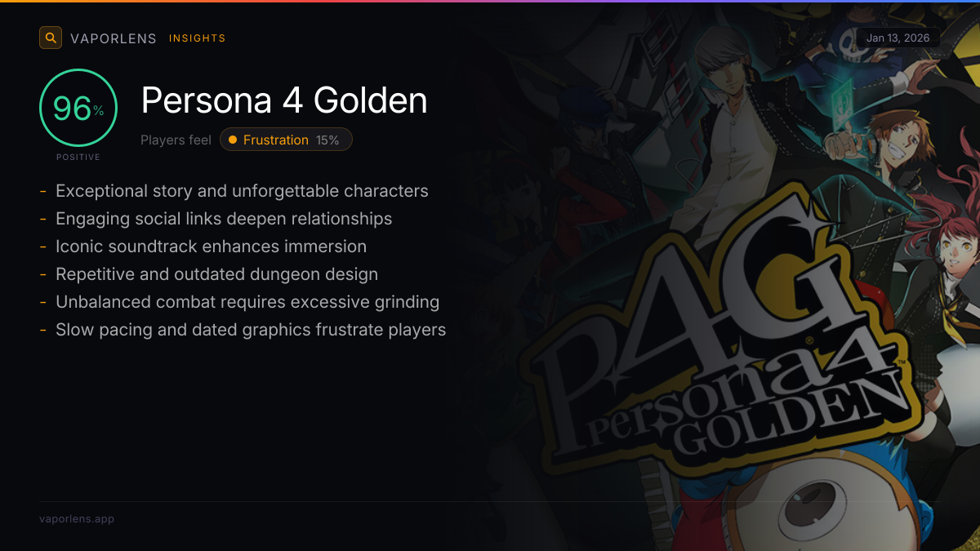Select Iconic soundtrack enhances immersion point
This screenshot has width=980, height=551.
[211, 247]
